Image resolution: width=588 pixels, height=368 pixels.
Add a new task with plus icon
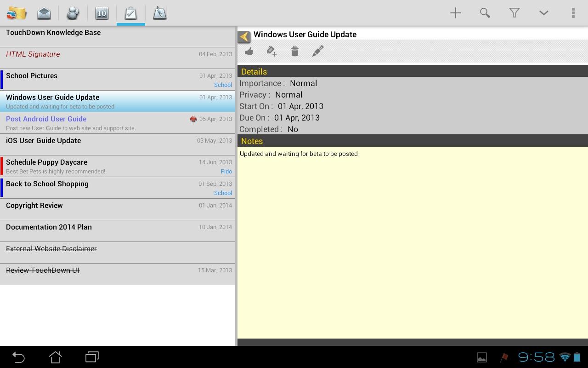[455, 13]
